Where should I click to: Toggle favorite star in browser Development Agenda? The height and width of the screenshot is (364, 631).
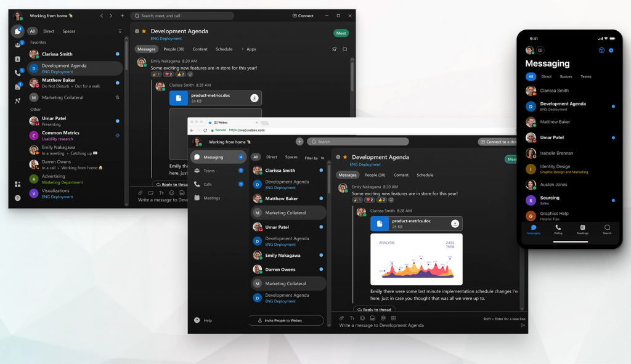point(345,157)
